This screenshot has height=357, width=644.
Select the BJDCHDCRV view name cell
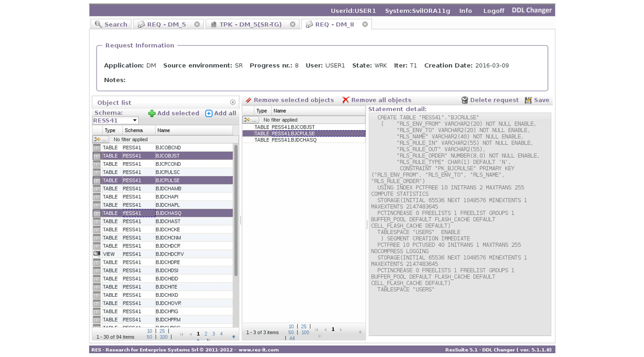194,254
